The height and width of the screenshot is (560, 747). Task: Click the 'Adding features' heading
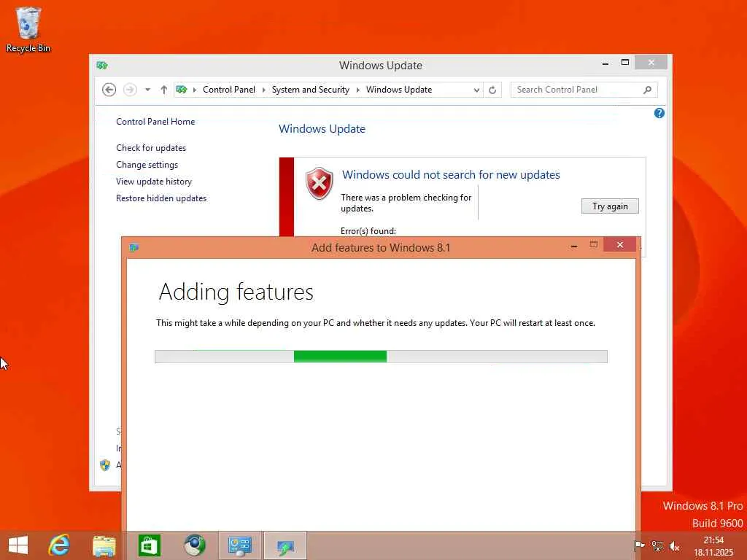[x=236, y=292]
